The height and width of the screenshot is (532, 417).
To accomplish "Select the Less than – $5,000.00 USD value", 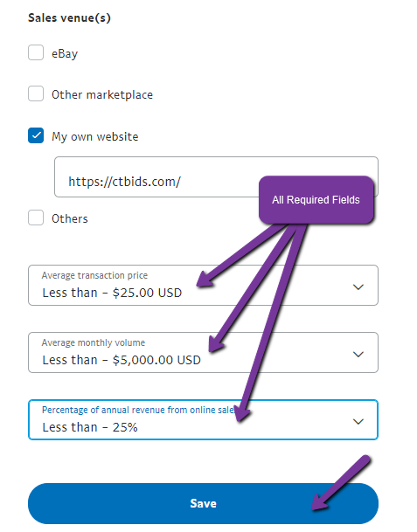I will (x=122, y=360).
